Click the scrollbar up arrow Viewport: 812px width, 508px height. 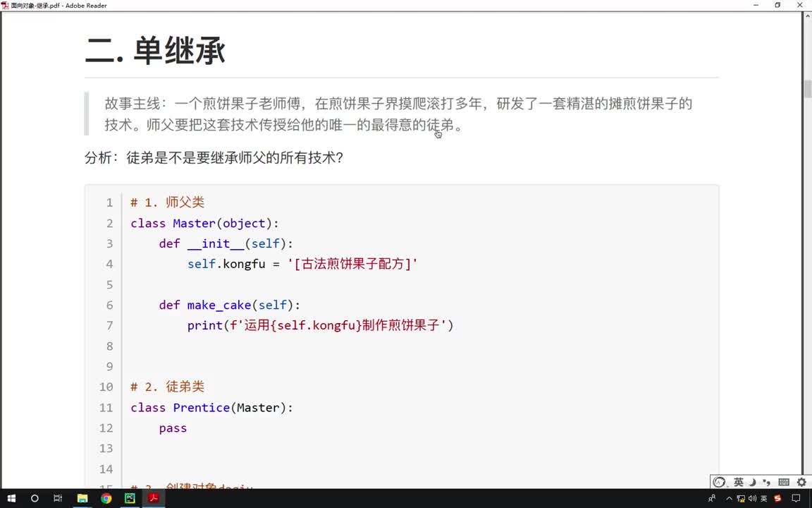[807, 16]
